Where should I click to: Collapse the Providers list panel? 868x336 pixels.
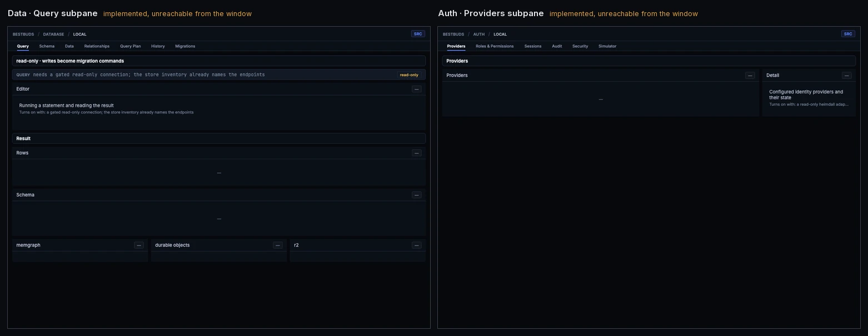pos(750,75)
